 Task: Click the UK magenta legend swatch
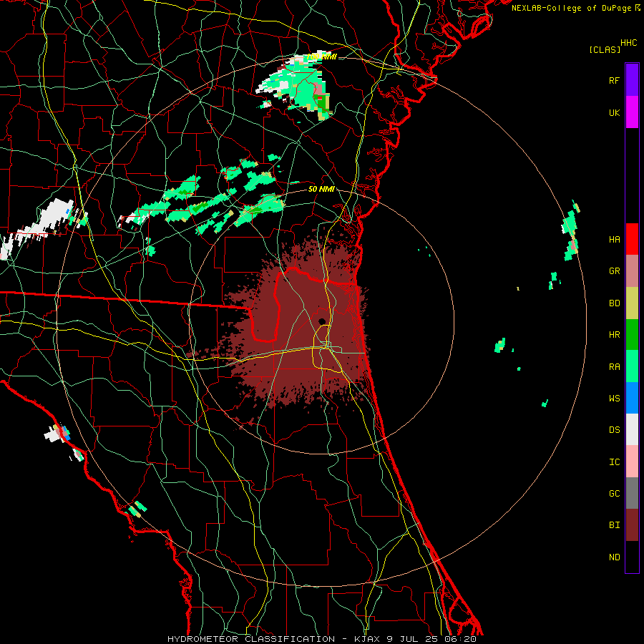(632, 112)
